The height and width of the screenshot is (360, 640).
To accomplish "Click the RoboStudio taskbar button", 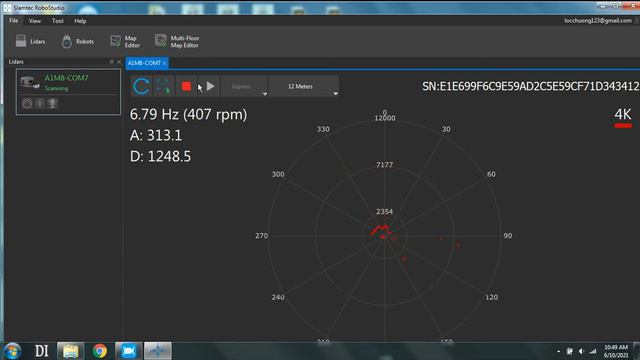I will click(x=158, y=351).
